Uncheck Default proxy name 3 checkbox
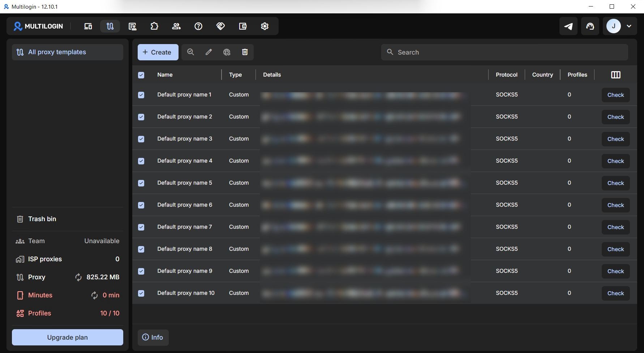This screenshot has height=353, width=644. (141, 139)
